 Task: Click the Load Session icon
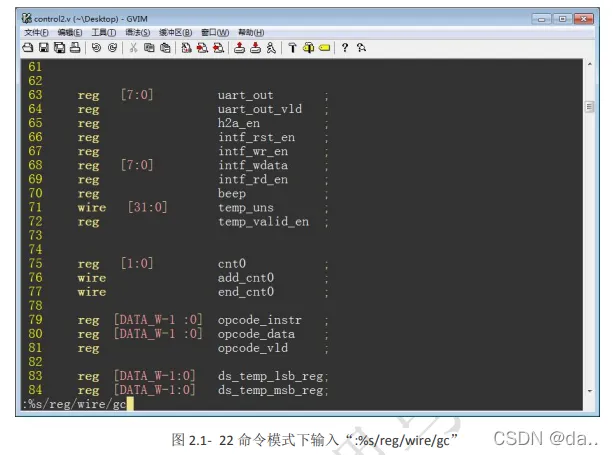click(x=239, y=48)
